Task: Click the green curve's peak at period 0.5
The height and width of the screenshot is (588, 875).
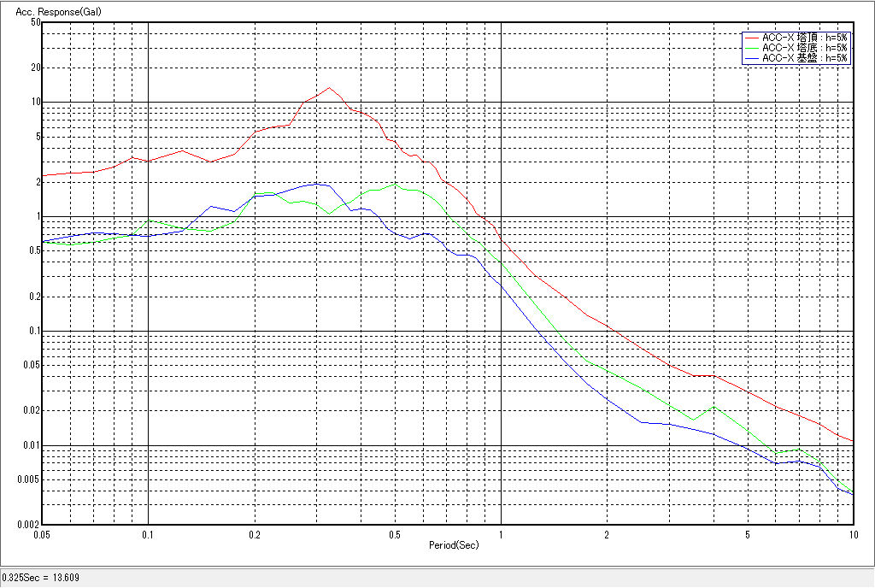Action: tap(395, 184)
